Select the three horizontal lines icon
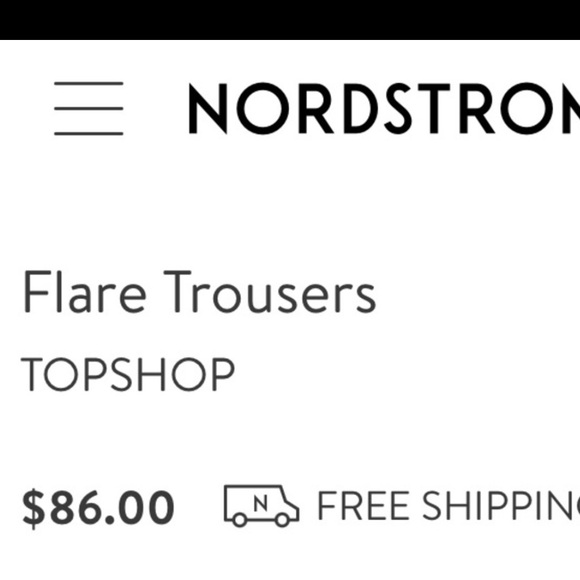The height and width of the screenshot is (580, 580). pyautogui.click(x=89, y=108)
